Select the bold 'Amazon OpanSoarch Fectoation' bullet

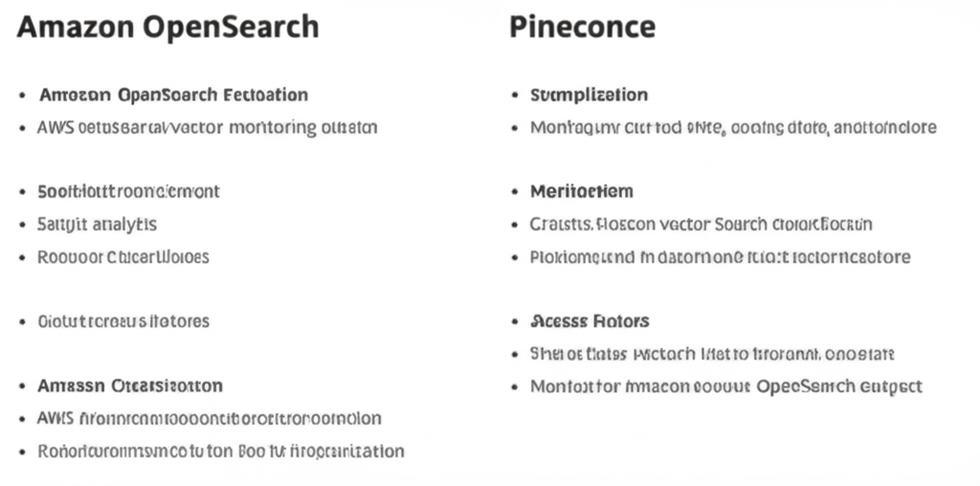click(x=173, y=95)
